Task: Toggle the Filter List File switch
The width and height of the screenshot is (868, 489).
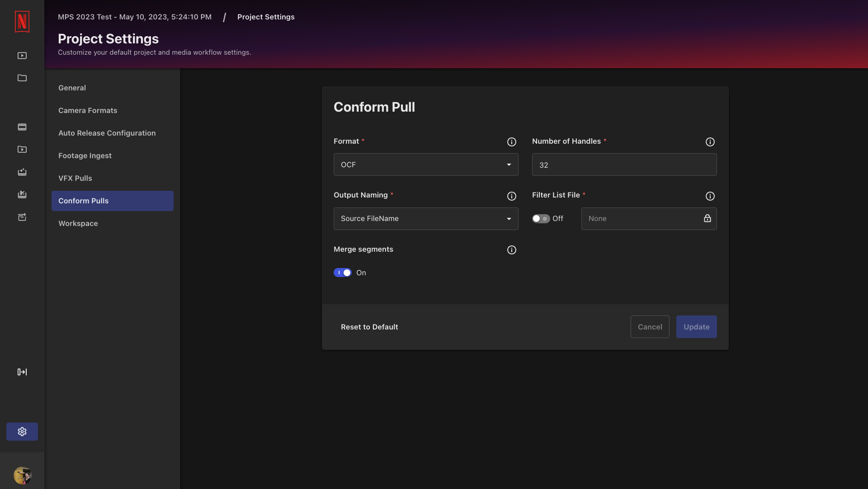Action: 541,219
